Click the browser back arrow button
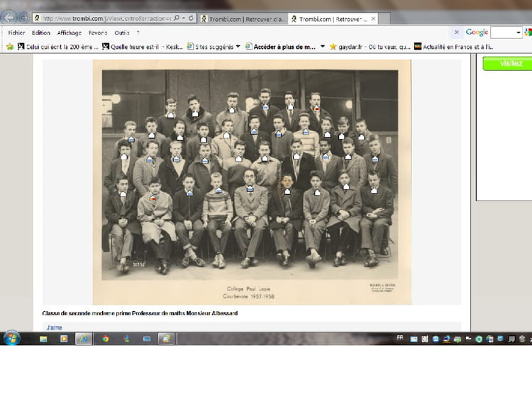The width and height of the screenshot is (532, 399). coord(9,18)
